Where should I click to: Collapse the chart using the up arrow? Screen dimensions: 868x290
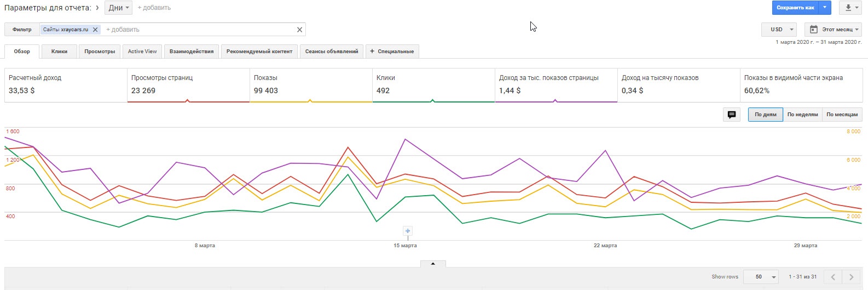(433, 264)
